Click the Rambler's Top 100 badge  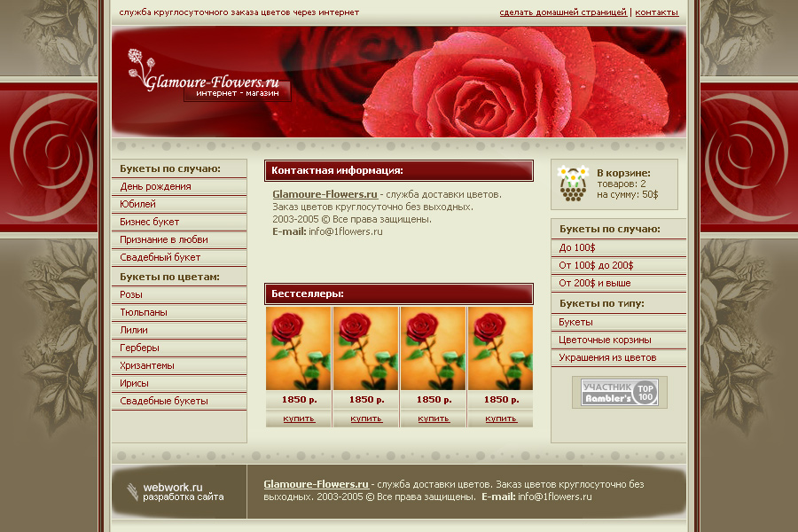click(619, 392)
